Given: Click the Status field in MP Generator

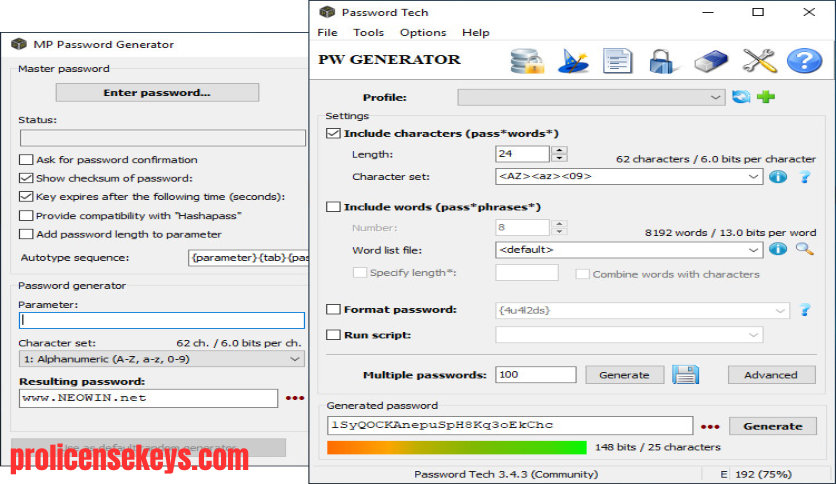Looking at the screenshot, I should (163, 138).
